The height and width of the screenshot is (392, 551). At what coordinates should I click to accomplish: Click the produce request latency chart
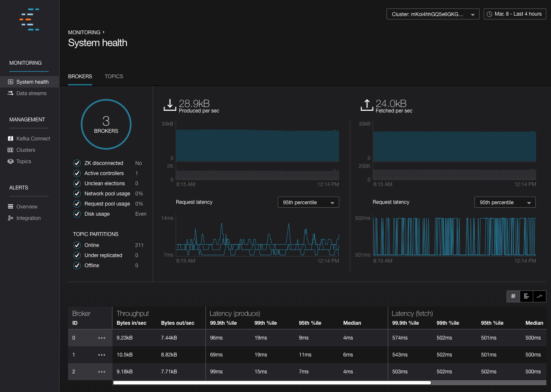click(258, 236)
